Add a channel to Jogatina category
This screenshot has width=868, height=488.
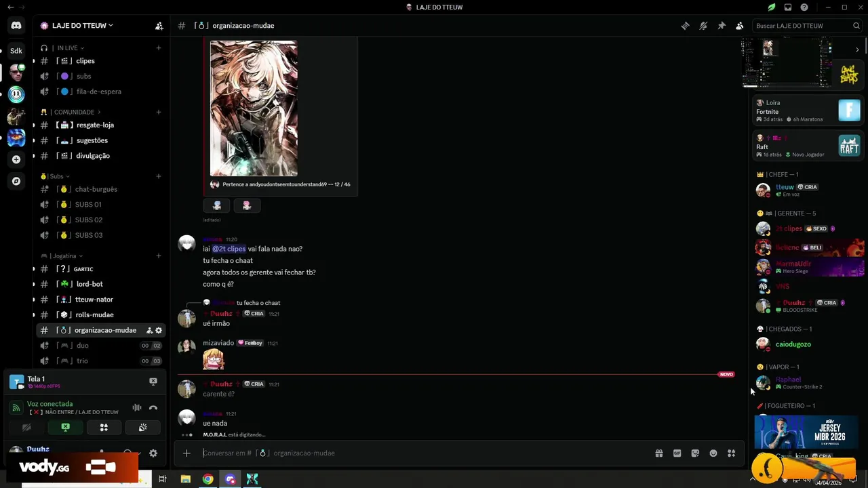coord(159,256)
